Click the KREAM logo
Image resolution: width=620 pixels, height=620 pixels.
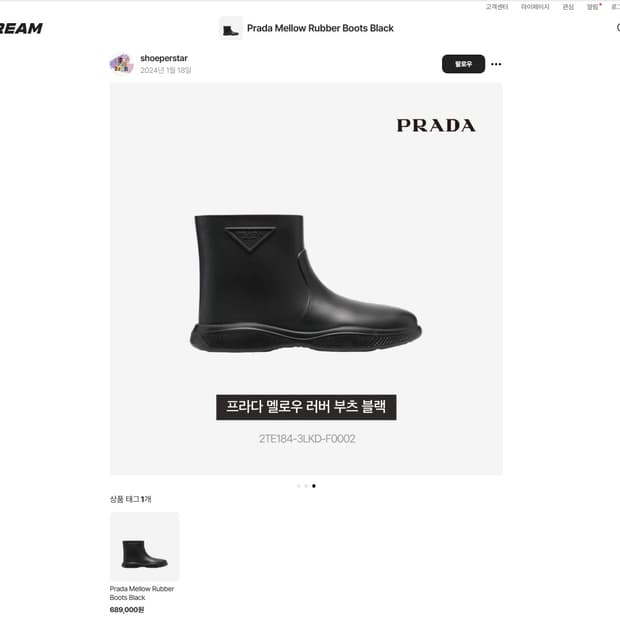(21, 28)
